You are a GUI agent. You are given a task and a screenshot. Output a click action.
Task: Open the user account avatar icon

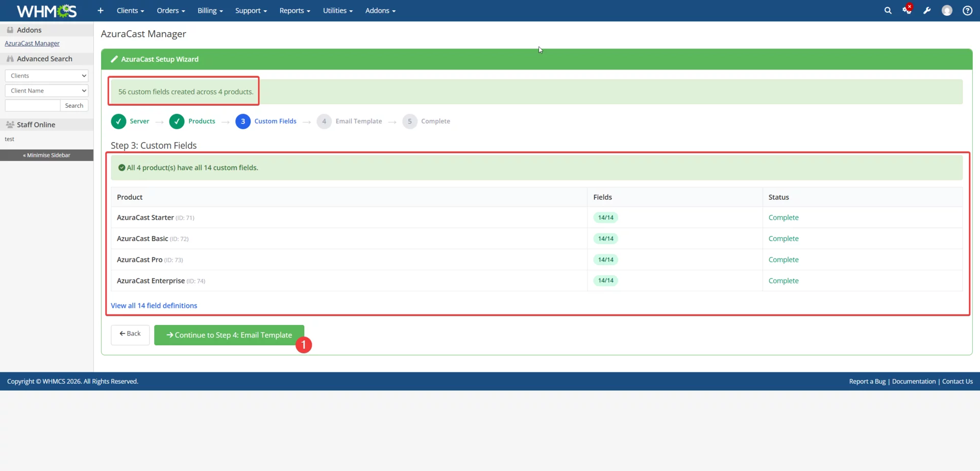point(947,10)
